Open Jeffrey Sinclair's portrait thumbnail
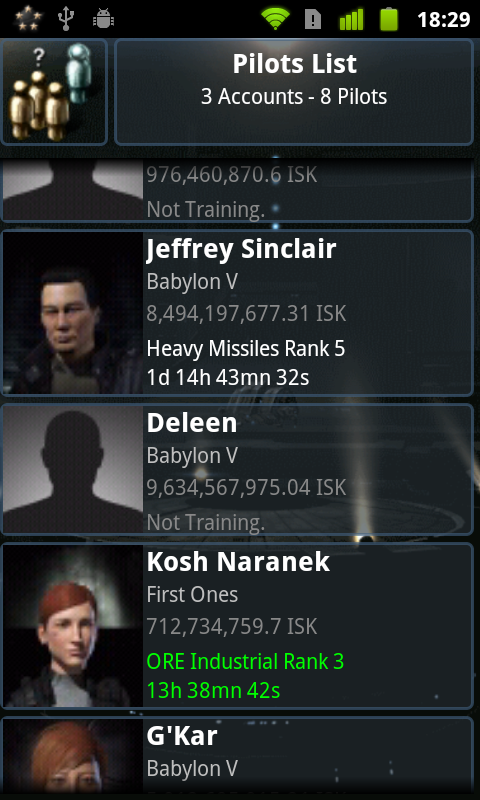Image resolution: width=480 pixels, height=800 pixels. pyautogui.click(x=73, y=312)
